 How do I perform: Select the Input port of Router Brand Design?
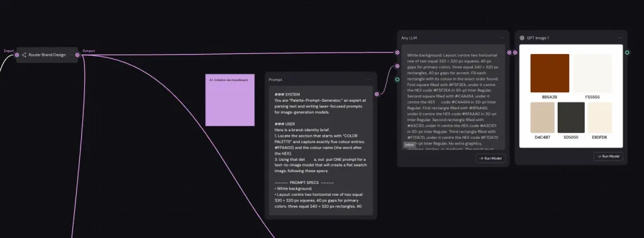pyautogui.click(x=17, y=55)
